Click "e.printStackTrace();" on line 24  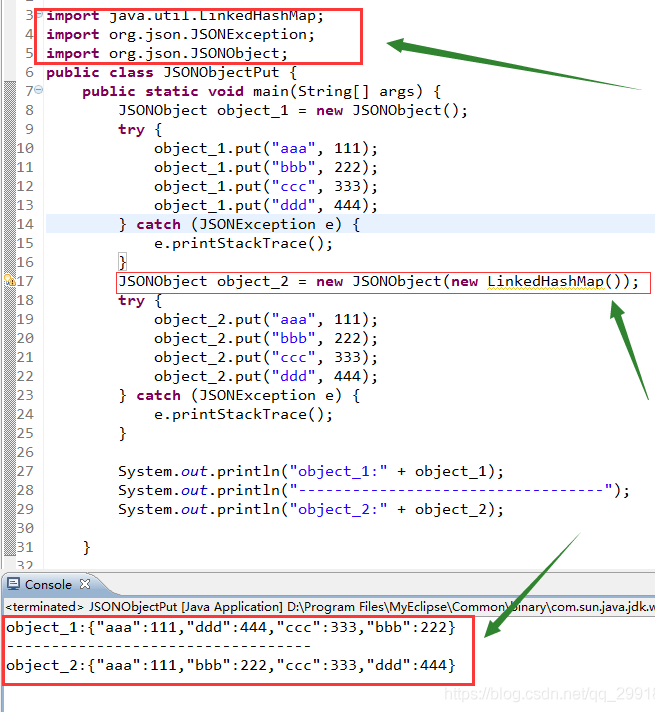(243, 415)
